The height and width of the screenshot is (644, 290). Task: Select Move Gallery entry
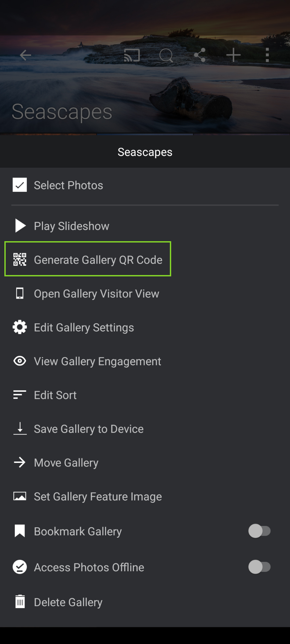[145, 463]
